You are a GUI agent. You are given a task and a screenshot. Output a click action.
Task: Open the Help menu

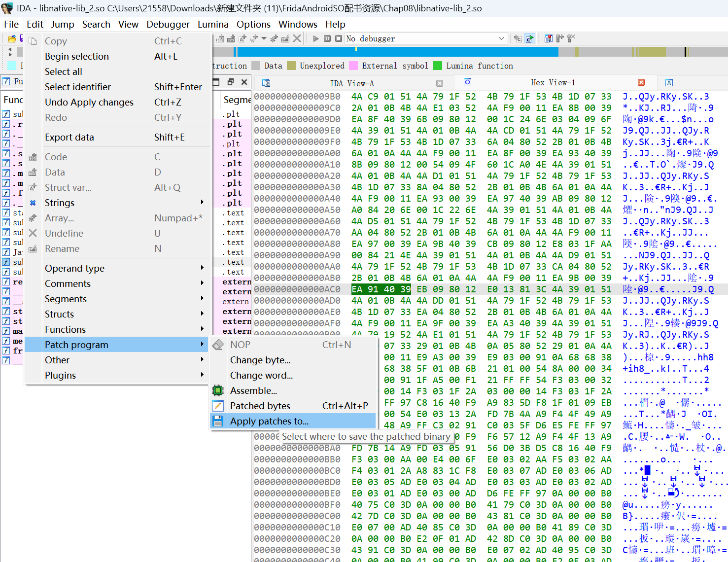tap(335, 24)
